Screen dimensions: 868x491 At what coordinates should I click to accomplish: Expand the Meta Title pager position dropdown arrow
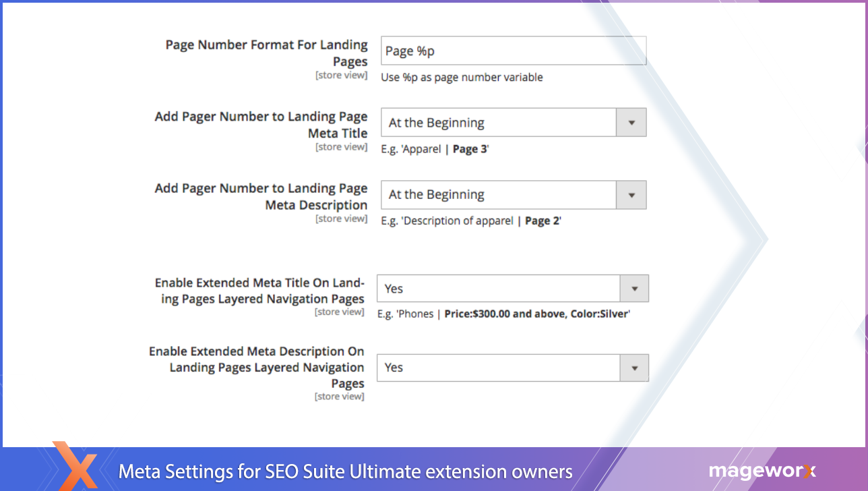[x=631, y=123]
